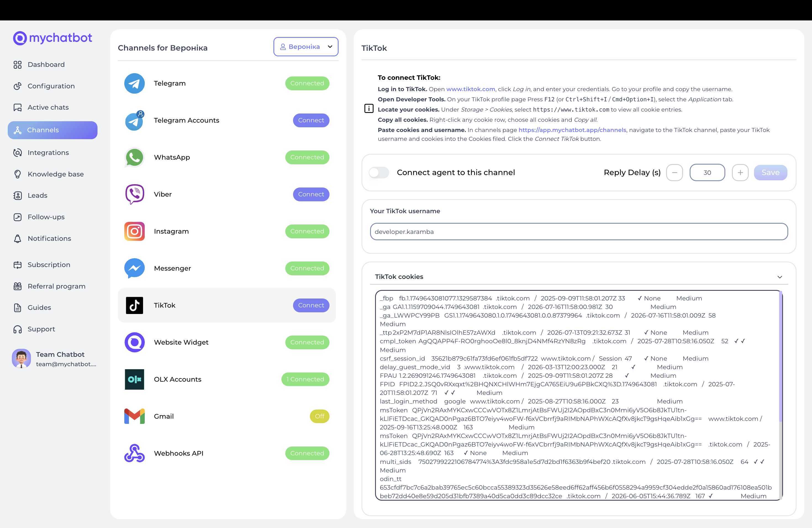Click the OLX Accounts icon

tap(134, 379)
